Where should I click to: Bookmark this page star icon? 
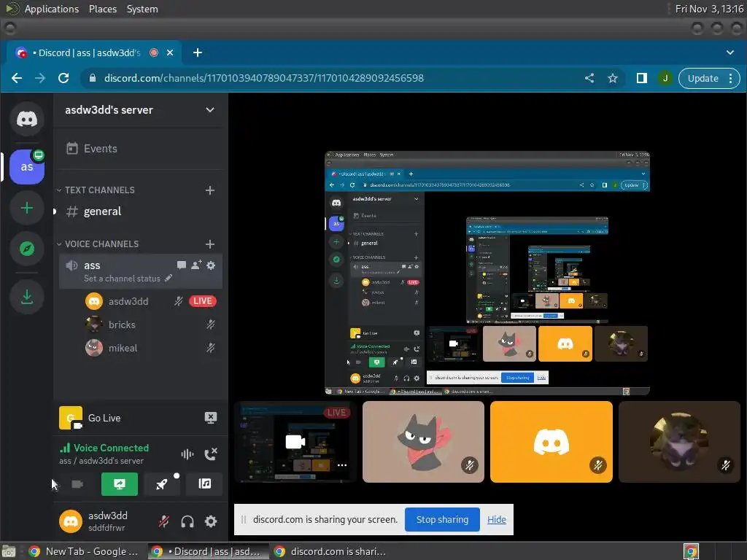(613, 78)
